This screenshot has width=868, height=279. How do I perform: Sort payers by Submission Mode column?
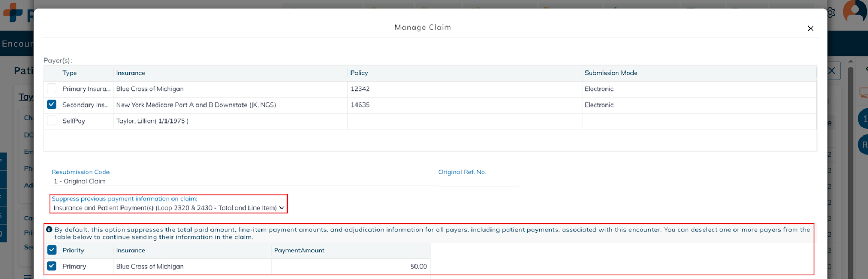point(611,73)
